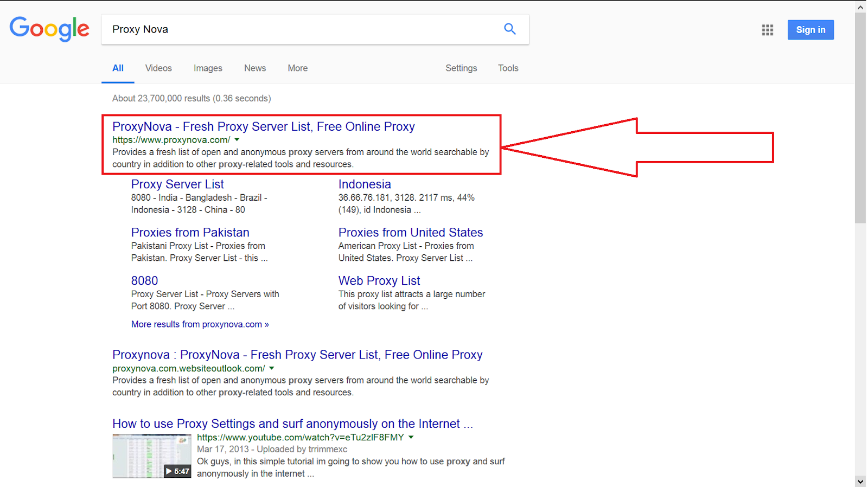The width and height of the screenshot is (868, 487).
Task: Expand dropdown arrow beside proxynova.com.websiteoutlook.com/
Action: 272,368
